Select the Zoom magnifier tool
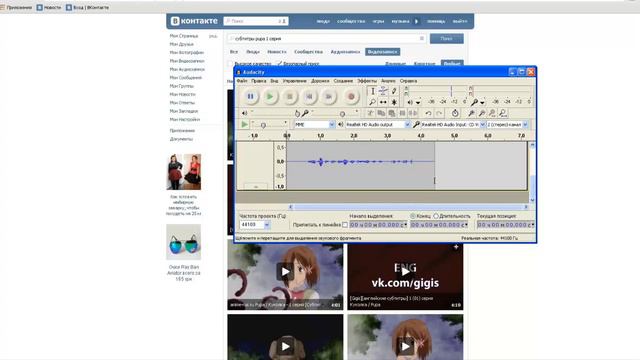 point(372,102)
